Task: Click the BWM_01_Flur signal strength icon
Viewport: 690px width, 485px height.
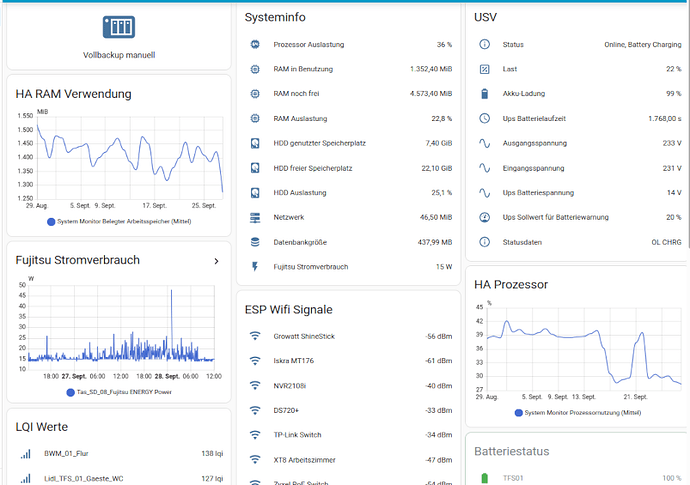Action: (25, 454)
